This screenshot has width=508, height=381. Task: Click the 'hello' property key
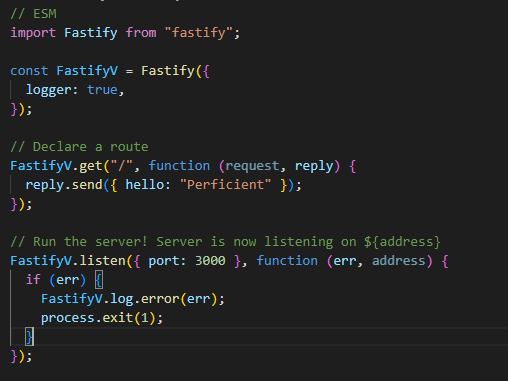pos(145,185)
